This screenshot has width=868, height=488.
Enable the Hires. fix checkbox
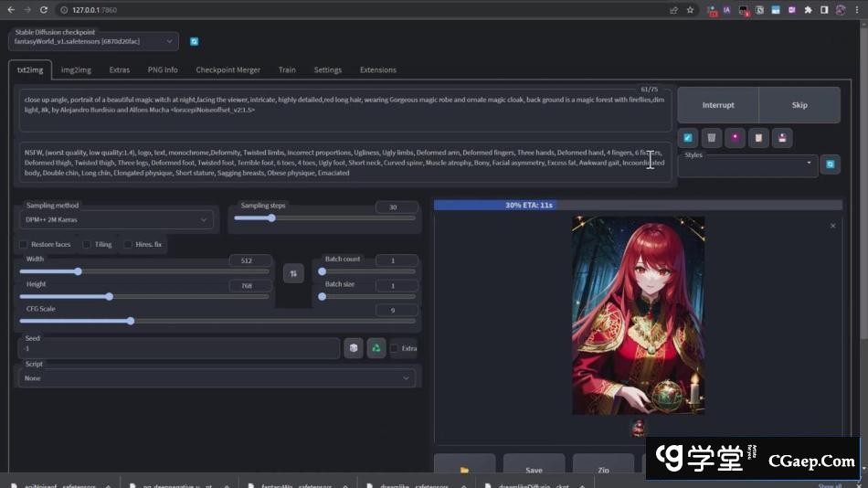(x=128, y=245)
